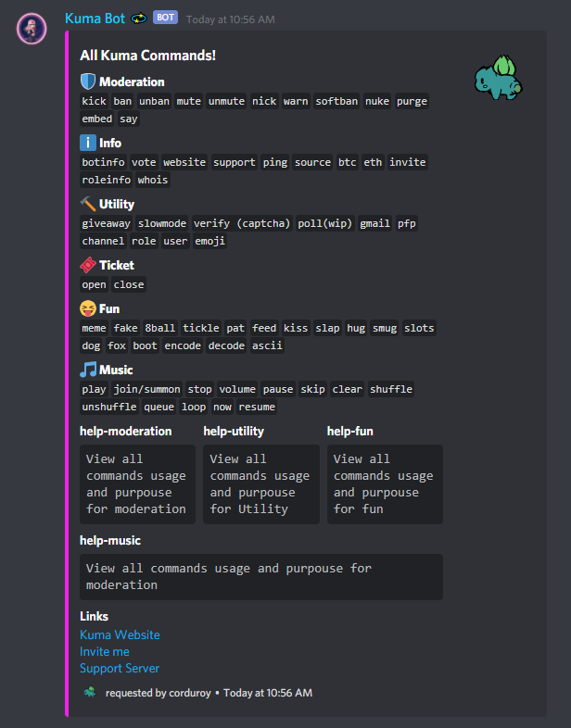
Task: Click the Kuma Bot username
Action: click(95, 18)
